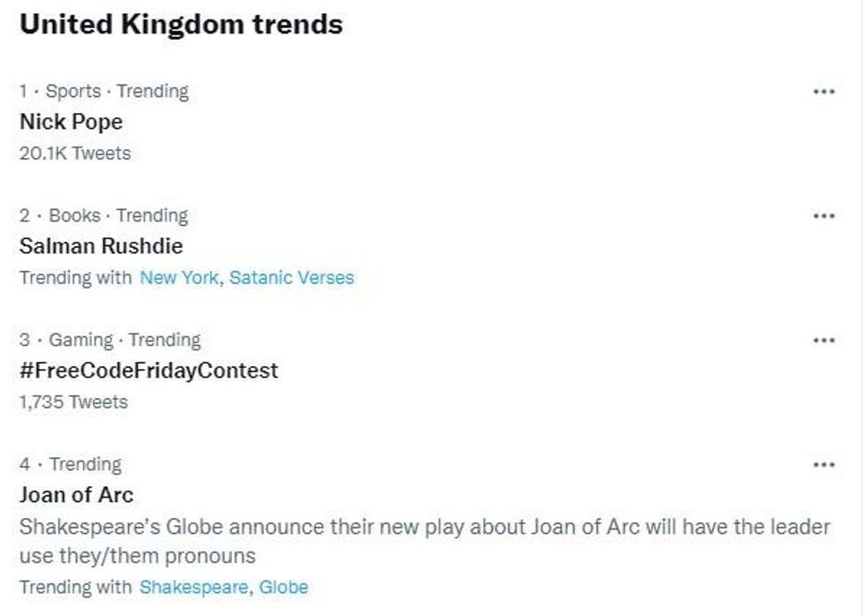Open the Nick Pope trending topic
This screenshot has height=616, width=865.
click(71, 122)
